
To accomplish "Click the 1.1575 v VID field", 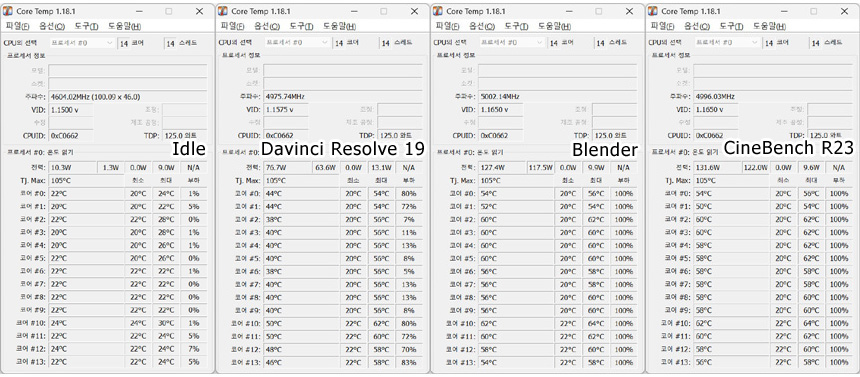I will pyautogui.click(x=286, y=110).
